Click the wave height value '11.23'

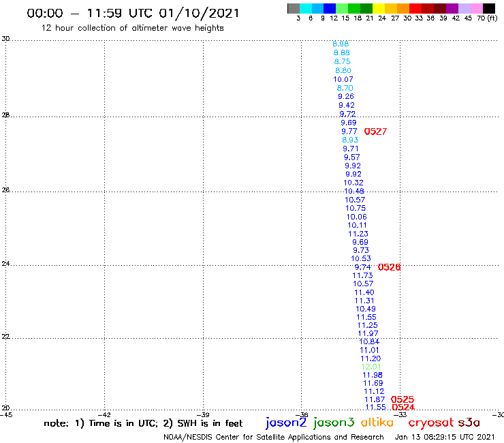[x=358, y=234]
